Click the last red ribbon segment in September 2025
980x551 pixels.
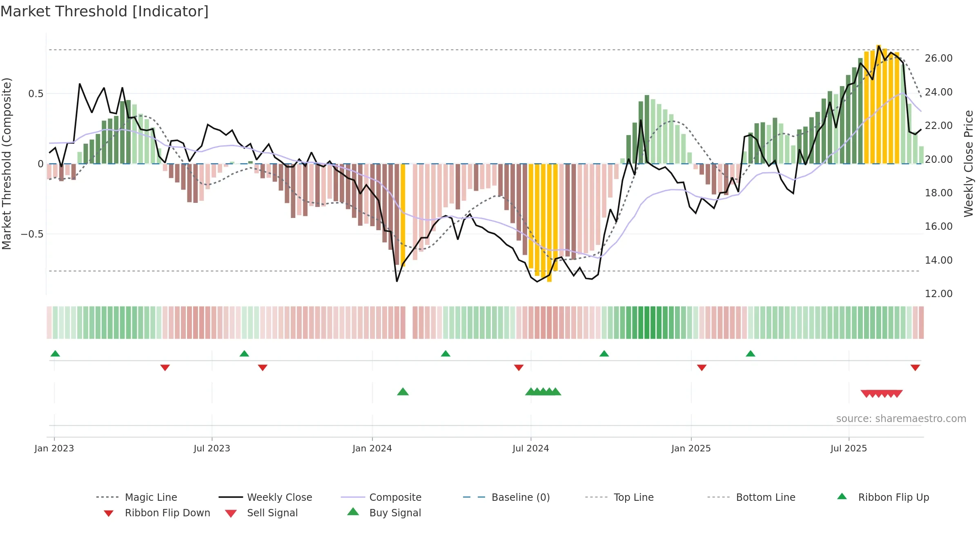tap(921, 322)
